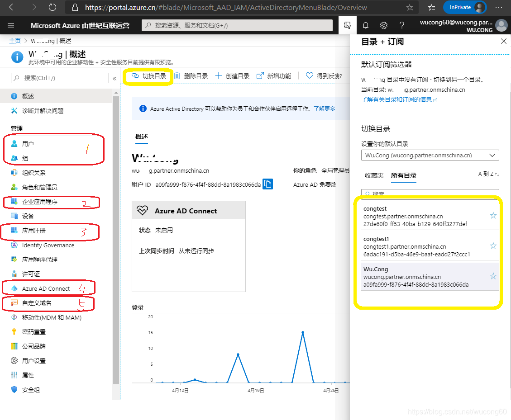Toggle the A 到 Z sort order
The width and height of the screenshot is (511, 420).
pyautogui.click(x=488, y=174)
